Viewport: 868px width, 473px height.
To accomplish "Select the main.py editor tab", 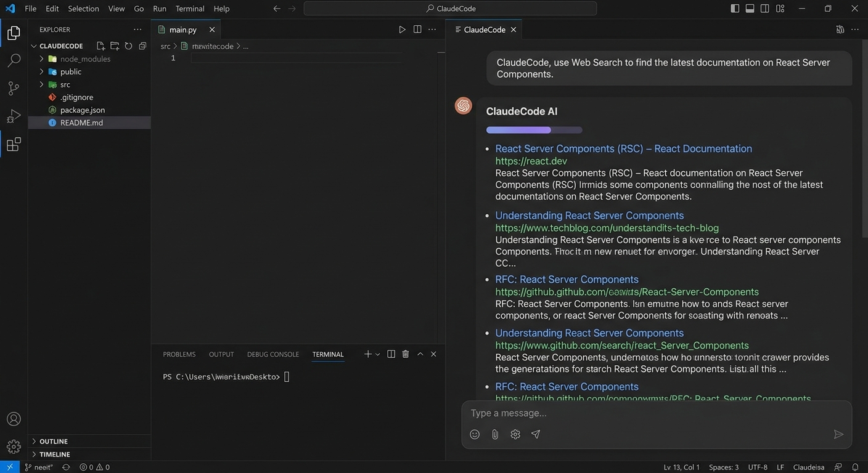I will coord(186,30).
